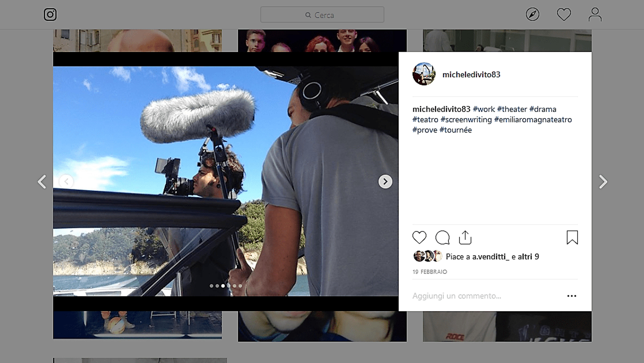Open the Explore compass icon
Image resolution: width=644 pixels, height=363 pixels.
tap(532, 14)
